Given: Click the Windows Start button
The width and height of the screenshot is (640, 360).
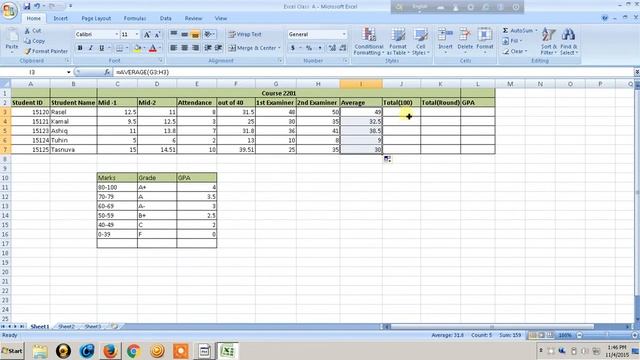Looking at the screenshot, I should pos(12,351).
